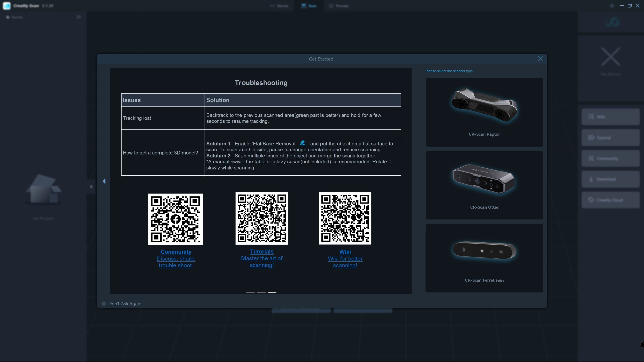Switch to the Device tab in main window
The width and height of the screenshot is (644, 362).
(x=279, y=6)
